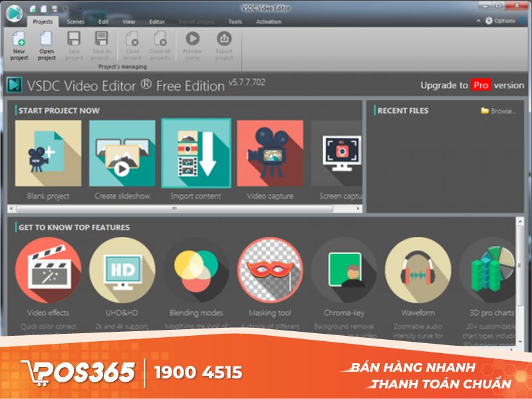
Task: Click the Project's managing group label
Action: pos(122,66)
